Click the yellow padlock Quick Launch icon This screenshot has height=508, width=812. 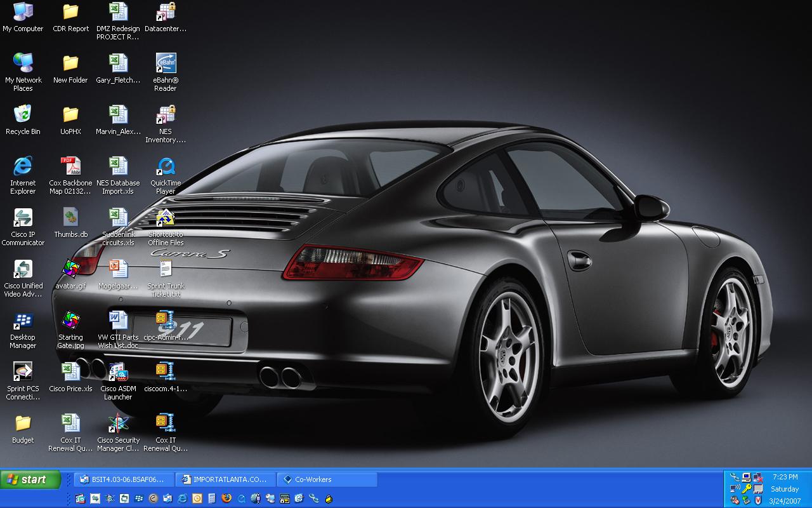[x=329, y=498]
